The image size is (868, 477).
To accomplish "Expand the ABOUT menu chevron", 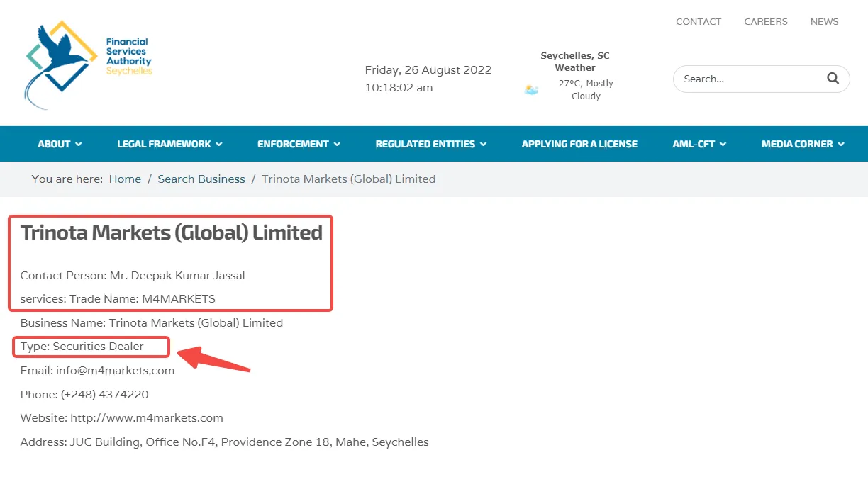I will [79, 144].
